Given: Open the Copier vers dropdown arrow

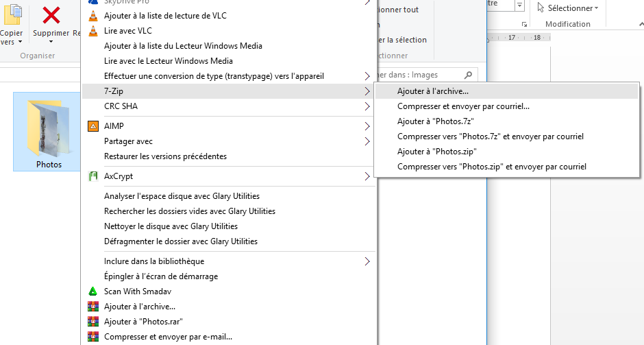Looking at the screenshot, I should click(x=20, y=42).
